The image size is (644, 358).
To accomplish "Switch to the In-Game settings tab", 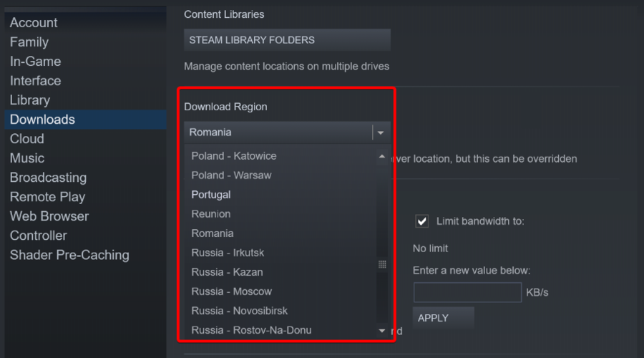I will [x=35, y=62].
